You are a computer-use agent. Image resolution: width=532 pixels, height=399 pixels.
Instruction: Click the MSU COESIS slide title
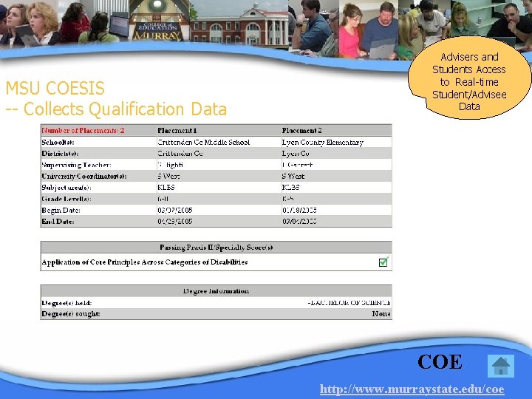pyautogui.click(x=55, y=88)
